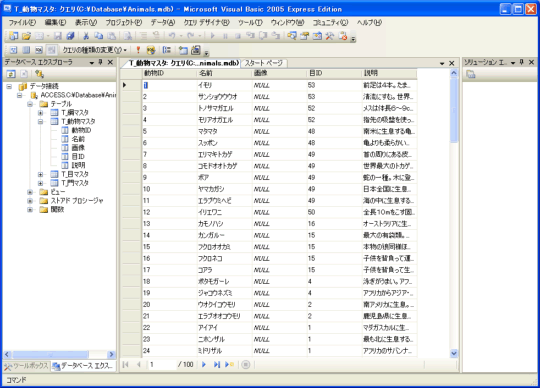Collapse the T_動物マスタ table

pyautogui.click(x=40, y=122)
